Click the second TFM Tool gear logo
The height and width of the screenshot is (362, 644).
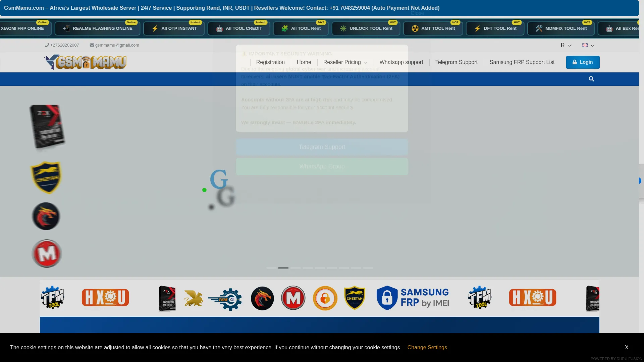pos(480,297)
